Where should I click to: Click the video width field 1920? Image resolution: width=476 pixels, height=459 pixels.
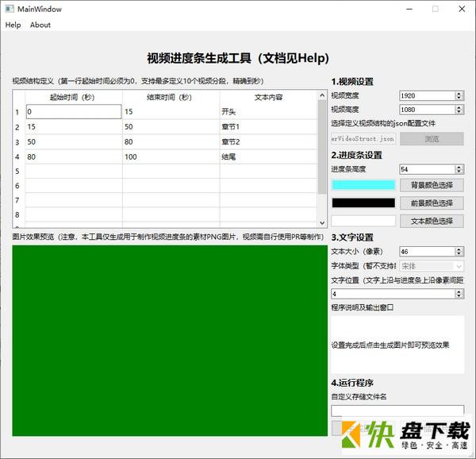pyautogui.click(x=427, y=95)
